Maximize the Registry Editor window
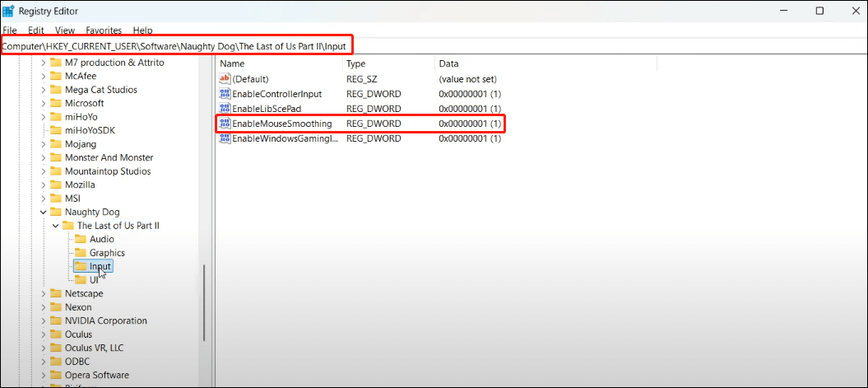 click(x=819, y=11)
